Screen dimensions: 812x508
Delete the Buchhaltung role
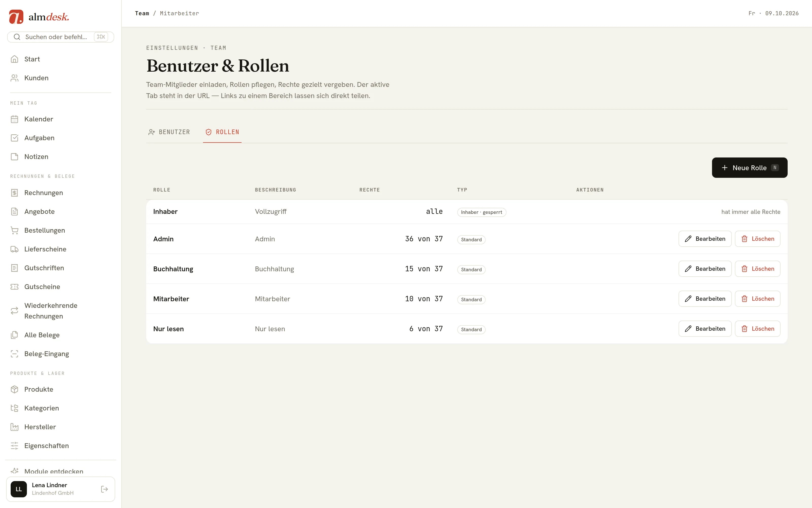click(758, 269)
